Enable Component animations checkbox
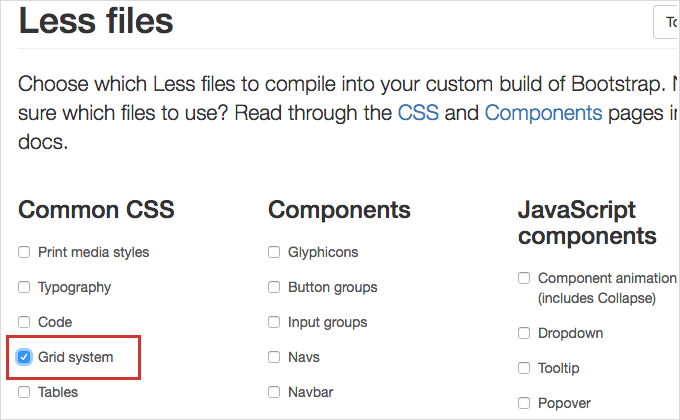The image size is (680, 420). pyautogui.click(x=524, y=278)
